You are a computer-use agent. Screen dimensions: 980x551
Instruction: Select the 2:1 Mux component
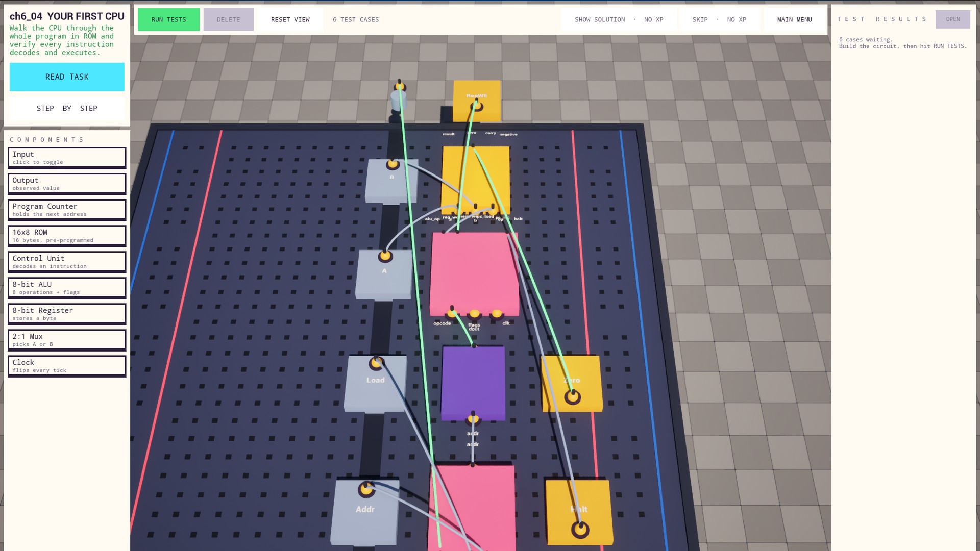coord(67,340)
